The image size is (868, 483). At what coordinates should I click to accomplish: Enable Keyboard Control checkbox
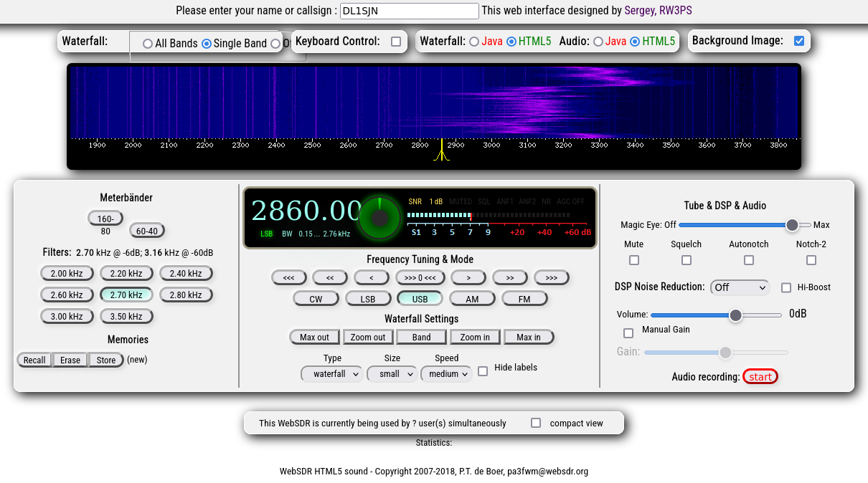coord(396,42)
